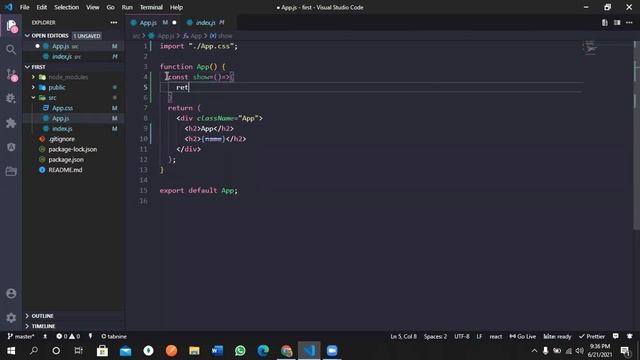Image resolution: width=640 pixels, height=360 pixels.
Task: Open Explorer more actions ellipsis
Action: tap(114, 22)
